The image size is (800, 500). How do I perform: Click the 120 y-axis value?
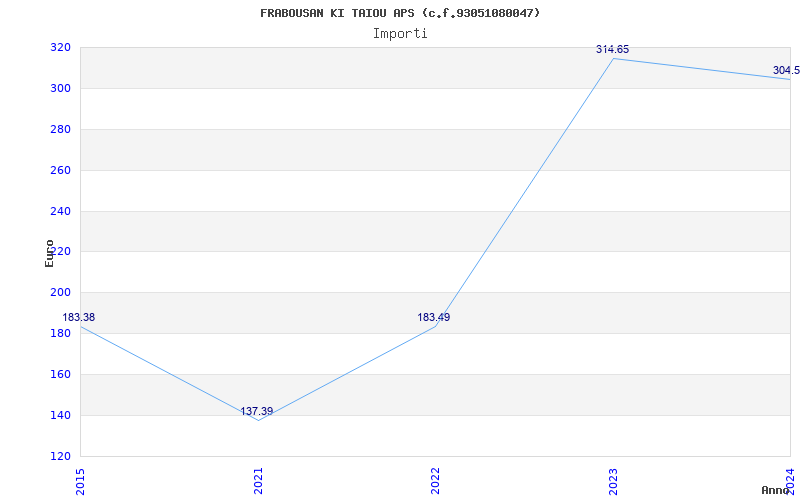60,456
